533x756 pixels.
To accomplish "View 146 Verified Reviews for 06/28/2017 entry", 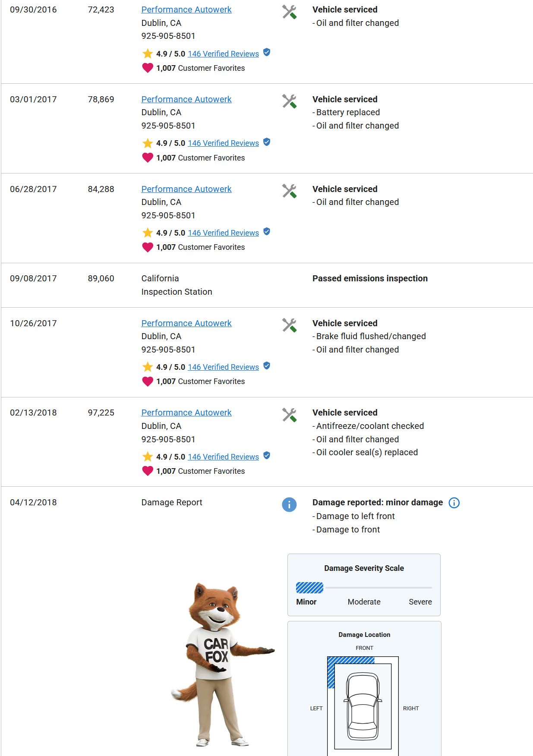I will point(223,233).
